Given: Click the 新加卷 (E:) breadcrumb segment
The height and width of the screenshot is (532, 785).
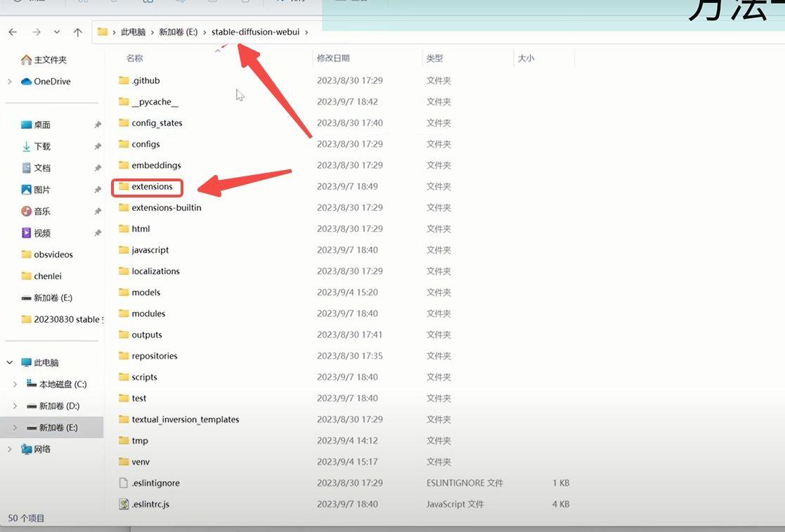Looking at the screenshot, I should [179, 32].
